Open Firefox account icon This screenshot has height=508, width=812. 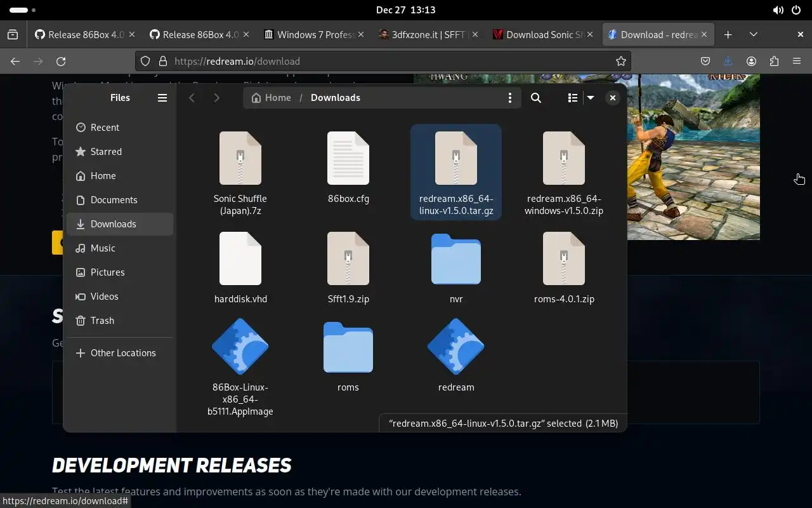pyautogui.click(x=751, y=62)
